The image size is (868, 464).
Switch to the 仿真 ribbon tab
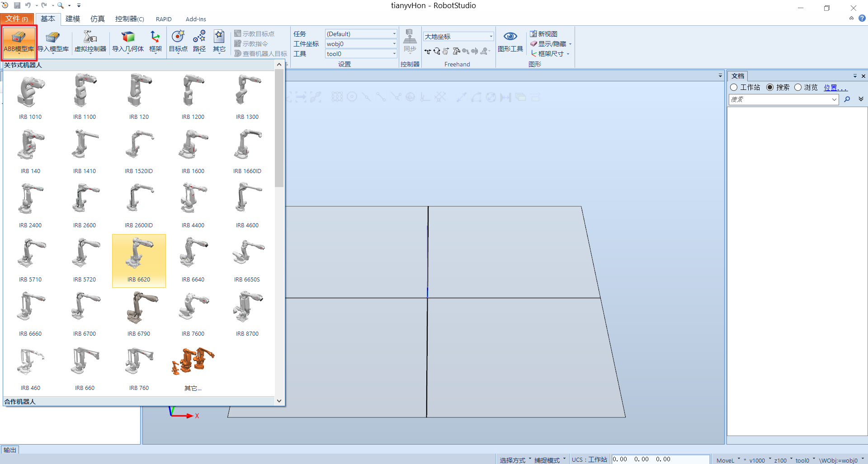tap(98, 19)
